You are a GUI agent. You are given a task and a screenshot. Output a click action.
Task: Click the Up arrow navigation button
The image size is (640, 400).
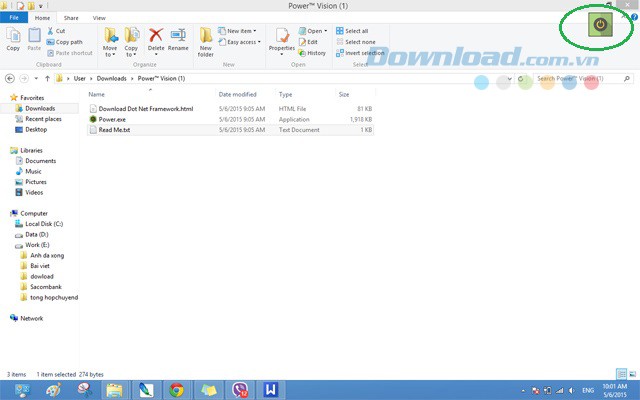coord(46,77)
